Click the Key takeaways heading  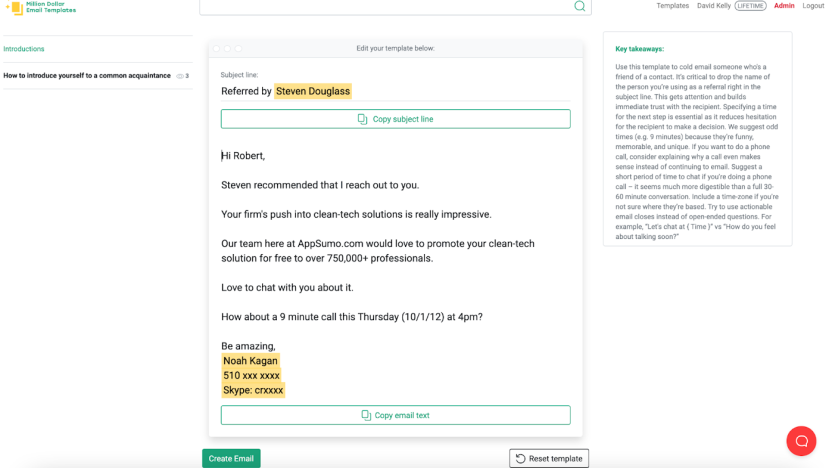click(x=639, y=49)
